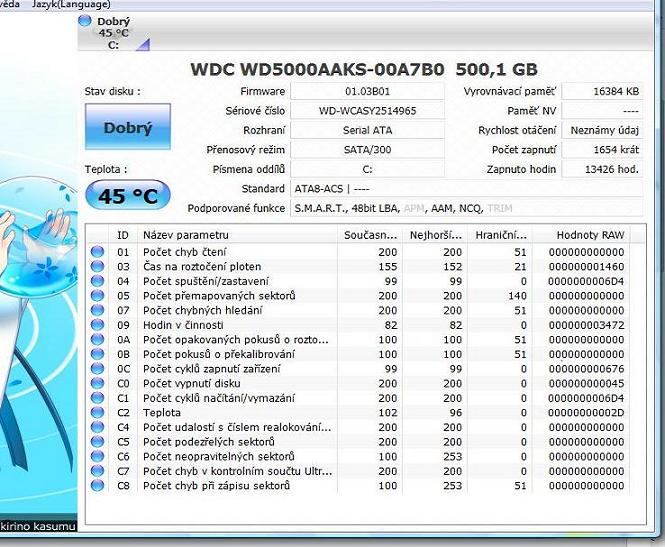
Task: Click status orb of row C1 cyklů načítání/vymazání
Action: point(98,398)
